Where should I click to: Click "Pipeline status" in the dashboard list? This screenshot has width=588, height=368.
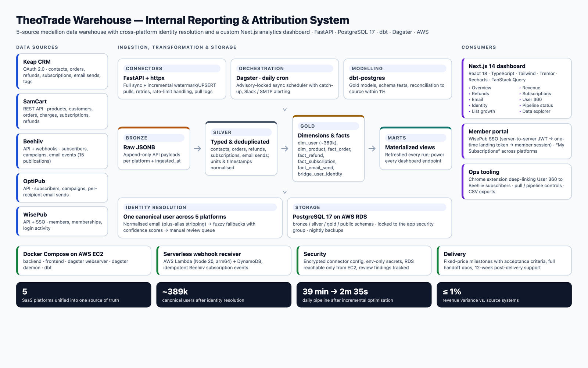(538, 106)
